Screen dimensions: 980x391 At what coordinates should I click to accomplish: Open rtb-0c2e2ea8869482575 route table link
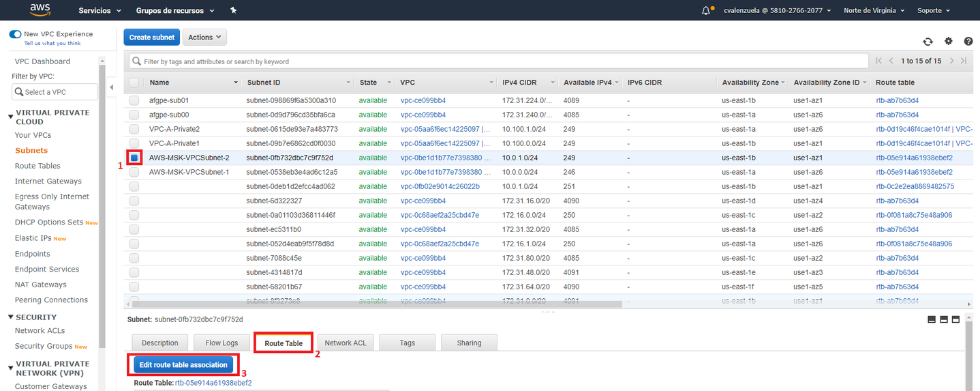(915, 186)
